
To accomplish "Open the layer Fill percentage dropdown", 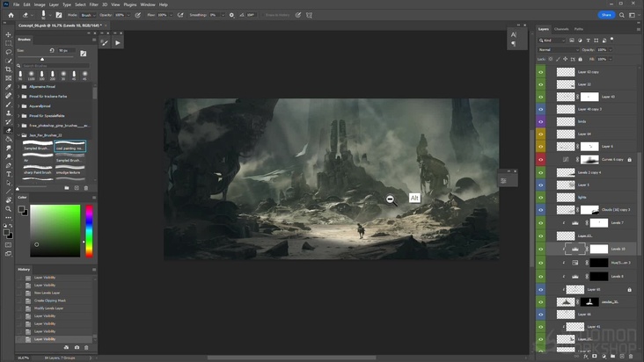I will pyautogui.click(x=611, y=59).
